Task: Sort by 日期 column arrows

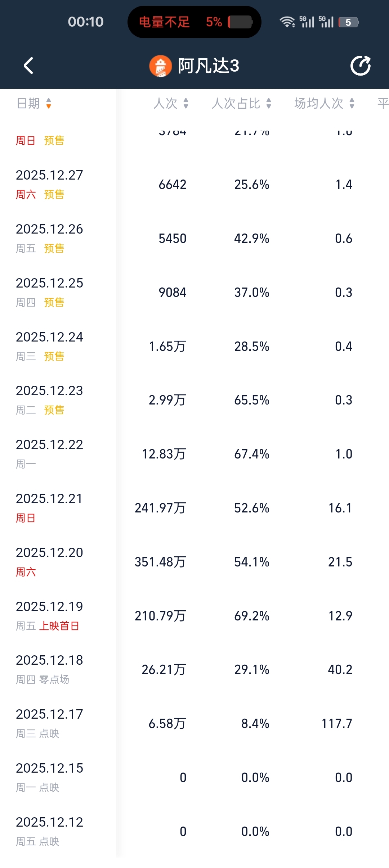Action: point(49,104)
